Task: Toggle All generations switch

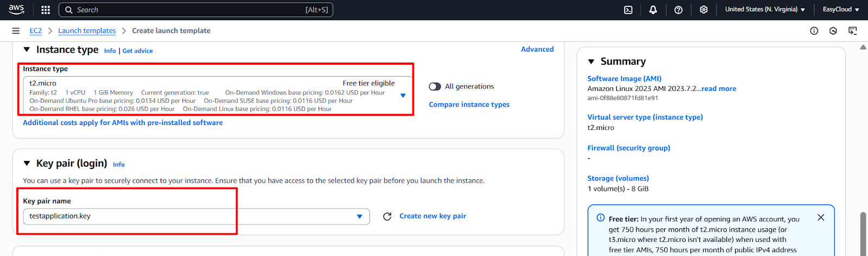Action: coord(435,86)
